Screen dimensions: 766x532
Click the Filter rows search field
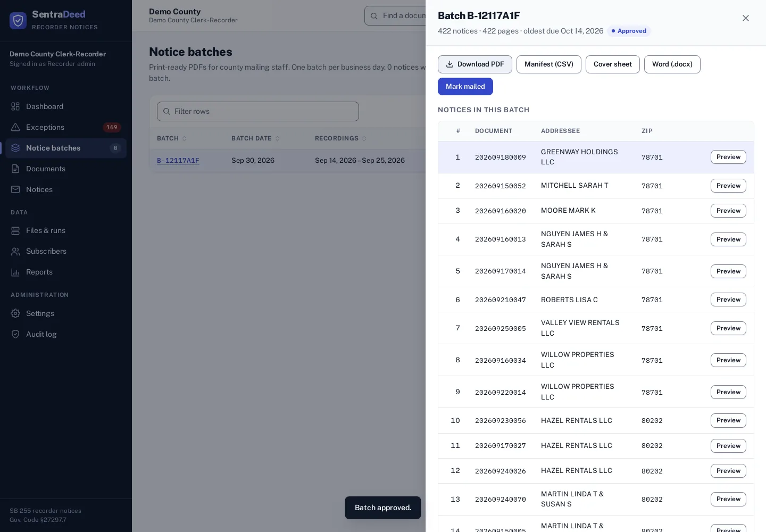258,111
